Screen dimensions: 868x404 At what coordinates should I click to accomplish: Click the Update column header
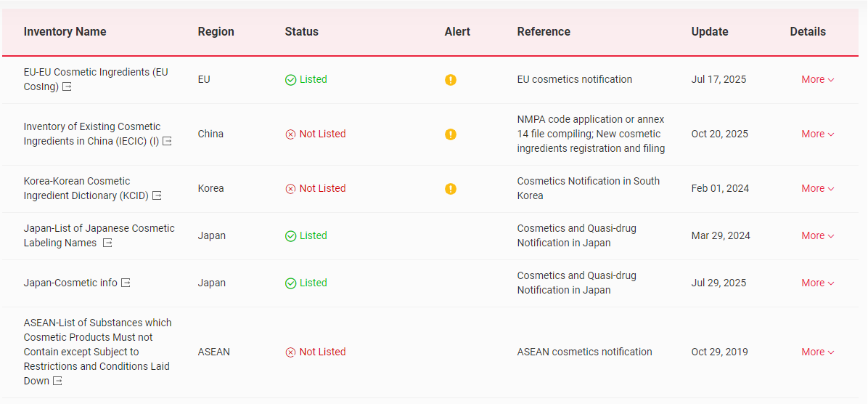[709, 32]
